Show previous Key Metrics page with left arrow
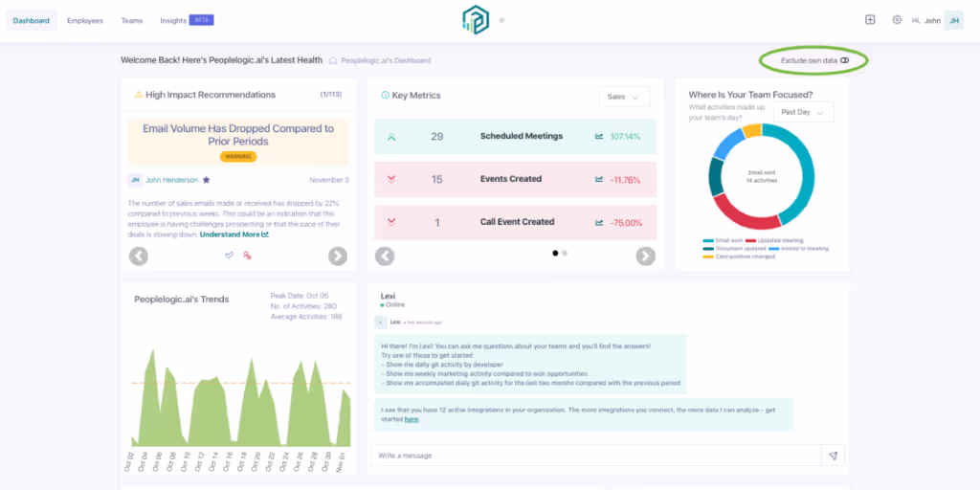Image resolution: width=980 pixels, height=490 pixels. tap(385, 256)
